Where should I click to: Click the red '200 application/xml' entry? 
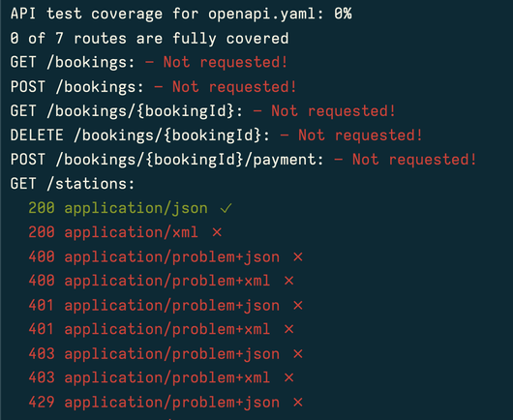(113, 232)
